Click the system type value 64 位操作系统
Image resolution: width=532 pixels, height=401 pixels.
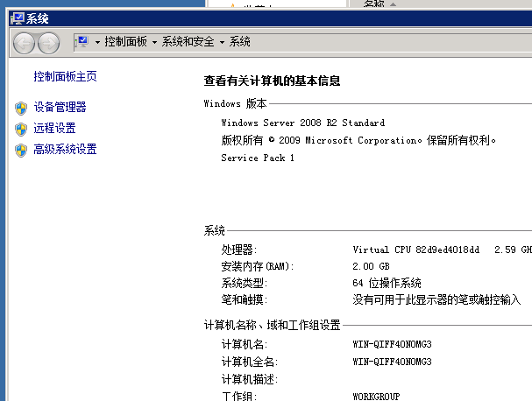[x=387, y=283]
